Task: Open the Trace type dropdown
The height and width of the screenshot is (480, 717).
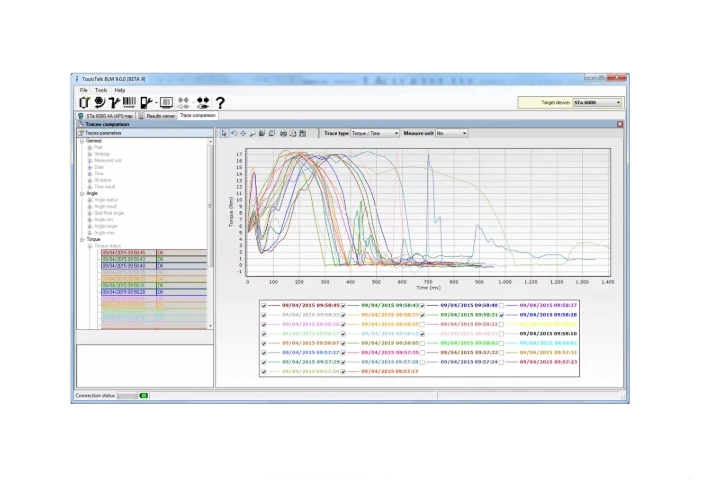Action: point(396,133)
